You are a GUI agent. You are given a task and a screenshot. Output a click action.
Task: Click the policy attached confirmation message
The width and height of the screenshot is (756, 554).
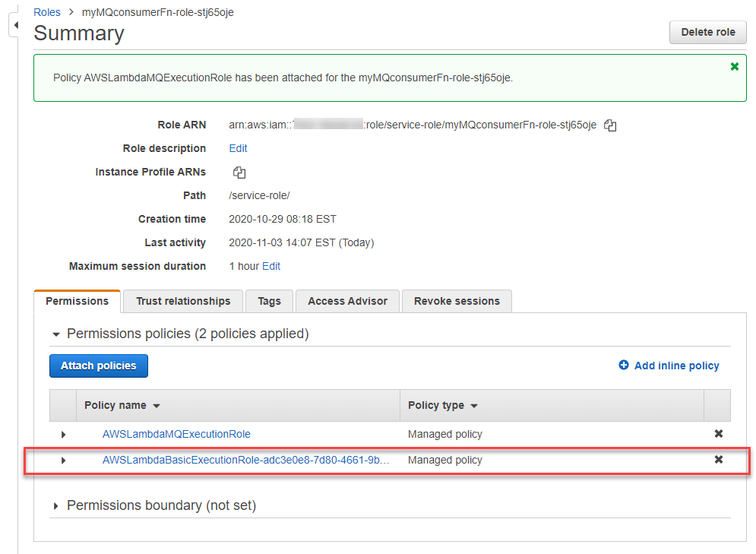click(x=283, y=78)
